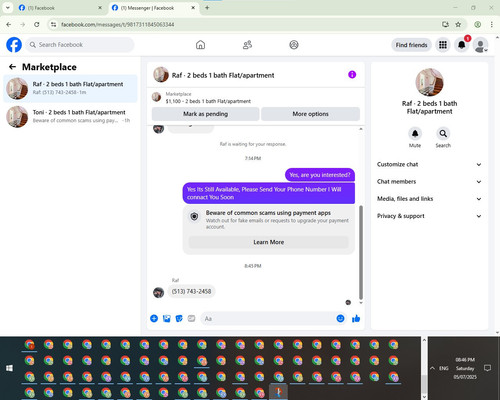
Task: Click the Search Facebook field
Action: (80, 45)
